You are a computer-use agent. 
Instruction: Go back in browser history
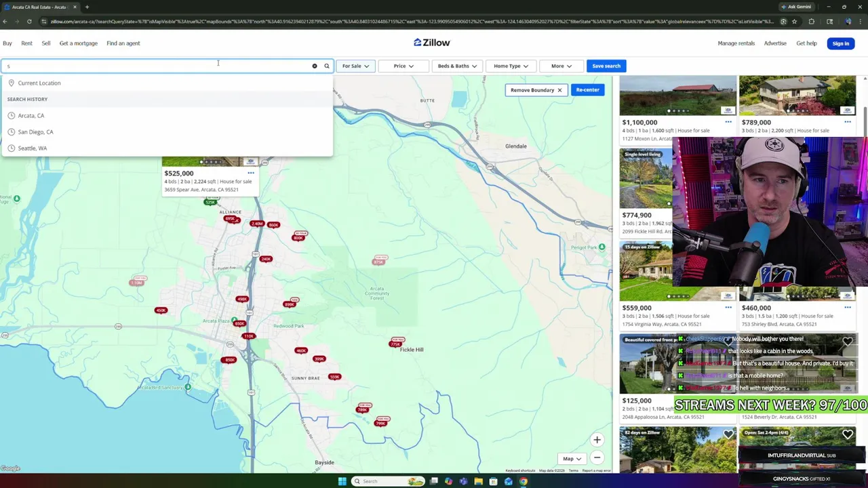5,22
